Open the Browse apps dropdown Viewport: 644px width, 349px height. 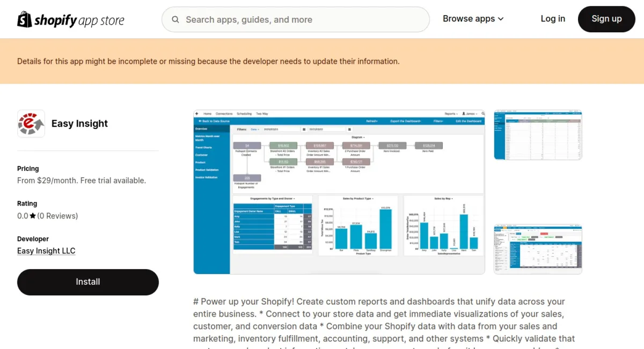(x=473, y=19)
